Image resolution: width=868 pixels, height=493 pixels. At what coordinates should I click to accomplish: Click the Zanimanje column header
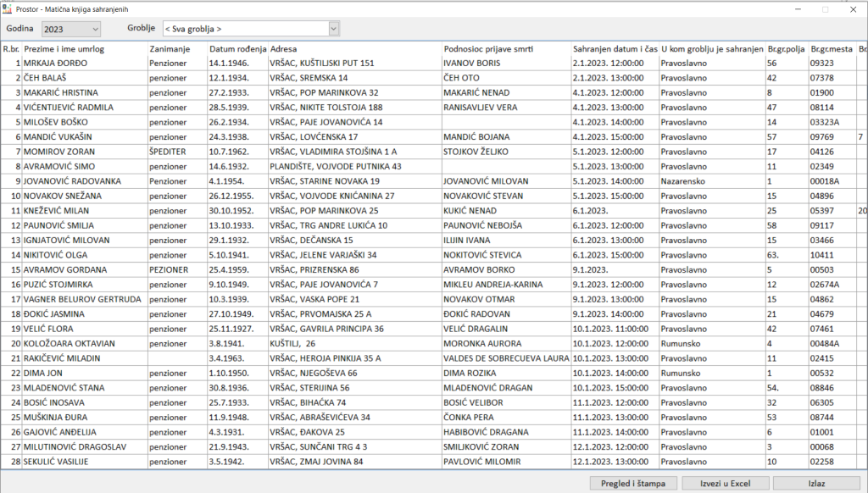point(176,49)
